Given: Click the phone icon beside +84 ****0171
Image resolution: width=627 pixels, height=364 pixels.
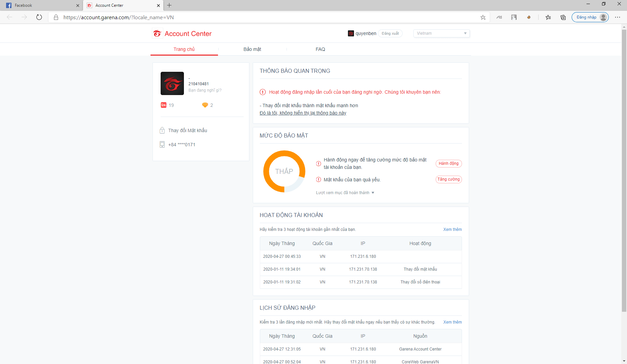Looking at the screenshot, I should coord(162,145).
